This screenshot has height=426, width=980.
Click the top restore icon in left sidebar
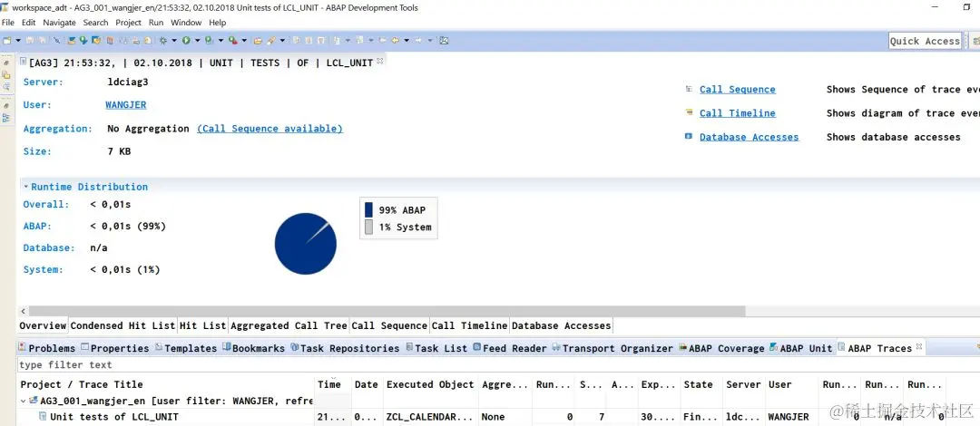coord(6,63)
